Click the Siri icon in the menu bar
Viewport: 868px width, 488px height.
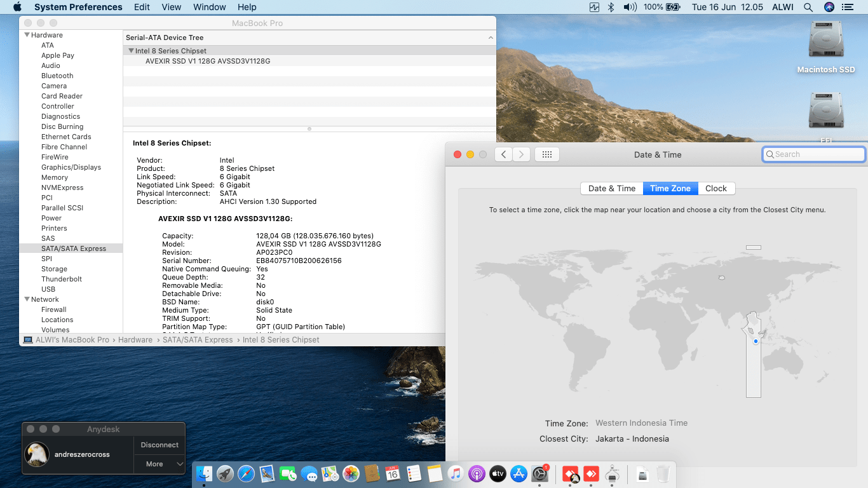829,7
